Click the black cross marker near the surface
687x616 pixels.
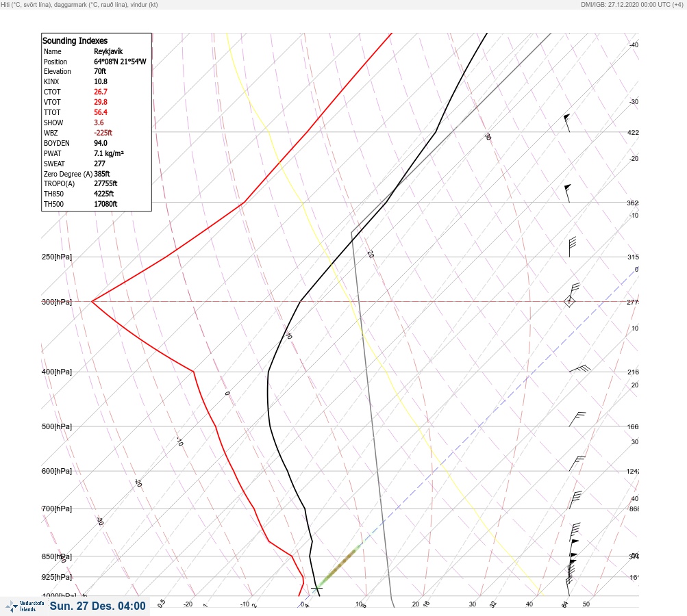[x=316, y=589]
